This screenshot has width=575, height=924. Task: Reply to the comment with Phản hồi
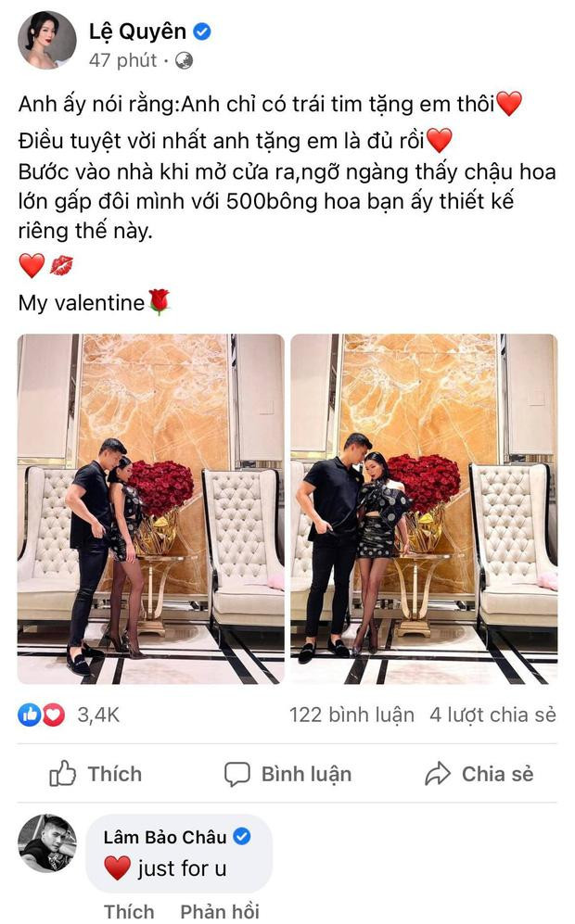pyautogui.click(x=220, y=911)
